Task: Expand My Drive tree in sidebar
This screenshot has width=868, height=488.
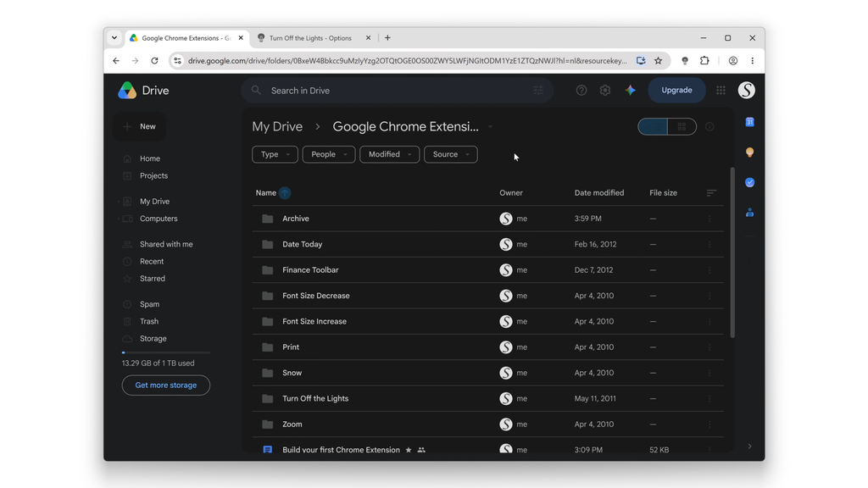Action: point(119,202)
